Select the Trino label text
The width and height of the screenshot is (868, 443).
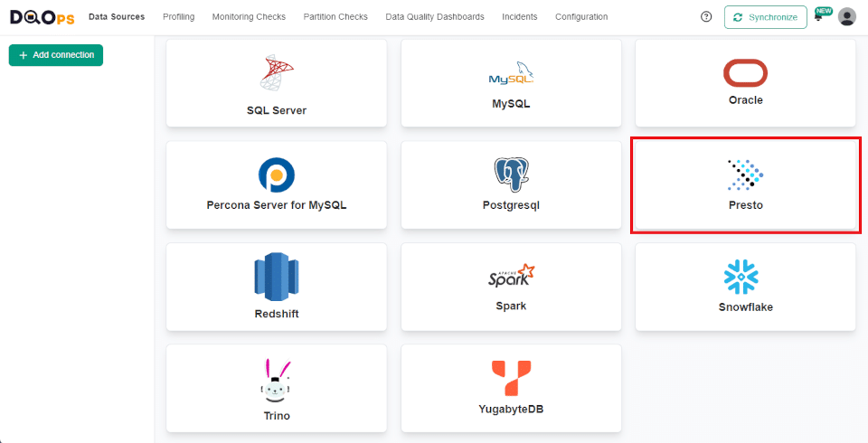277,415
